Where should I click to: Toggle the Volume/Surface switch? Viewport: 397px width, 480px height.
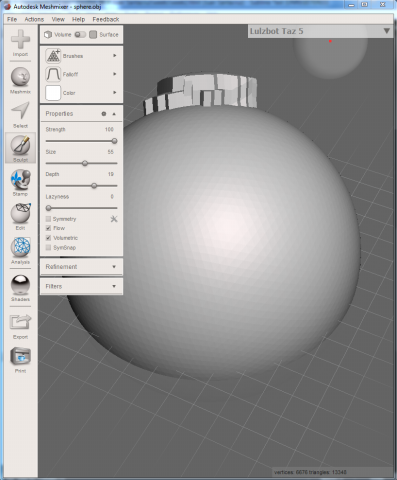(80, 34)
